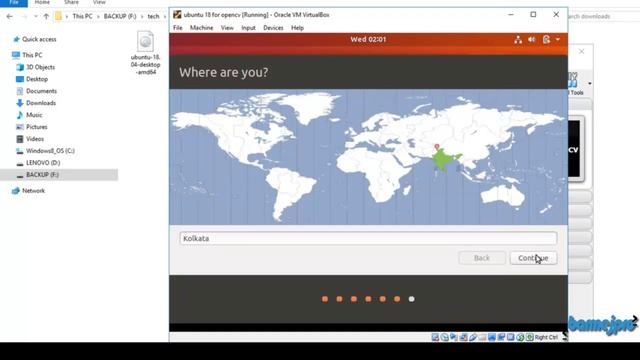
Task: Open the Input menu
Action: pos(248,28)
